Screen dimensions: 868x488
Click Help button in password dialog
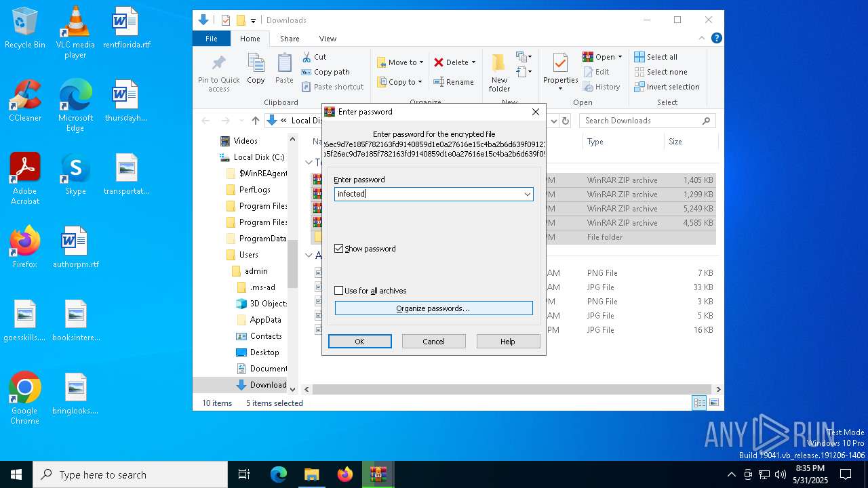(x=508, y=342)
